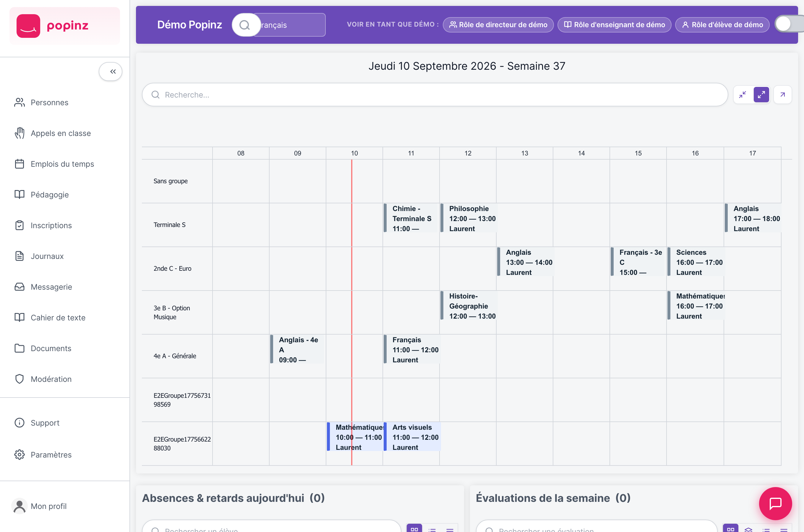The height and width of the screenshot is (532, 804).
Task: Open the Histoire-Géographie 12:00 — 13:00 lesson
Action: (469, 306)
